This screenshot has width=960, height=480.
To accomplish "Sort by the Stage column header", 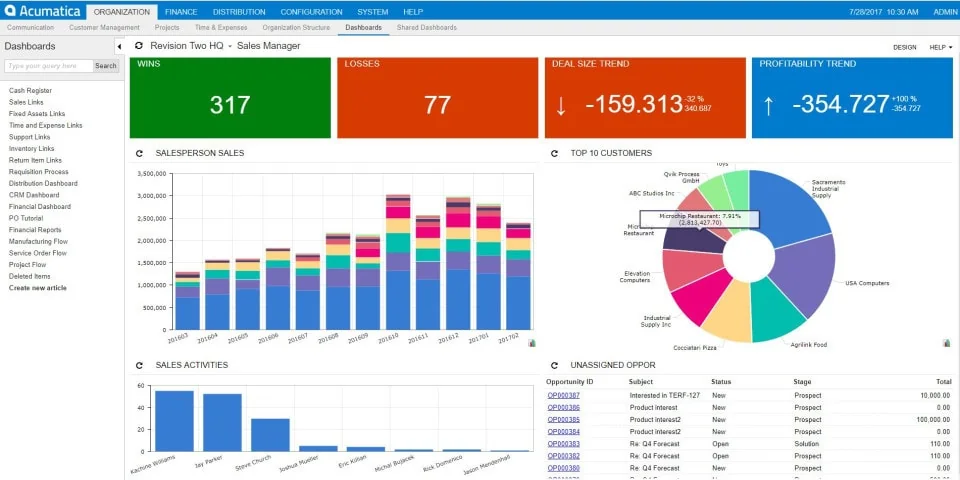I will click(802, 382).
